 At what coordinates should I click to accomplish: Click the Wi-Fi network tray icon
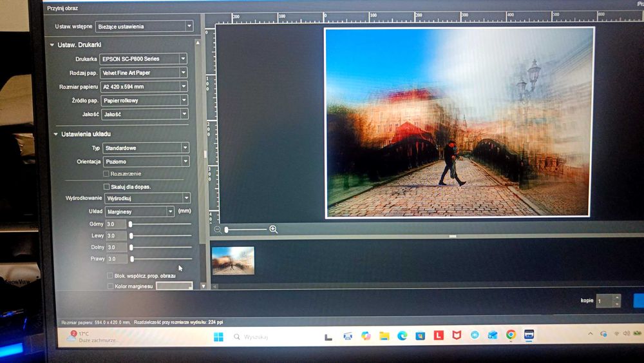pyautogui.click(x=616, y=334)
